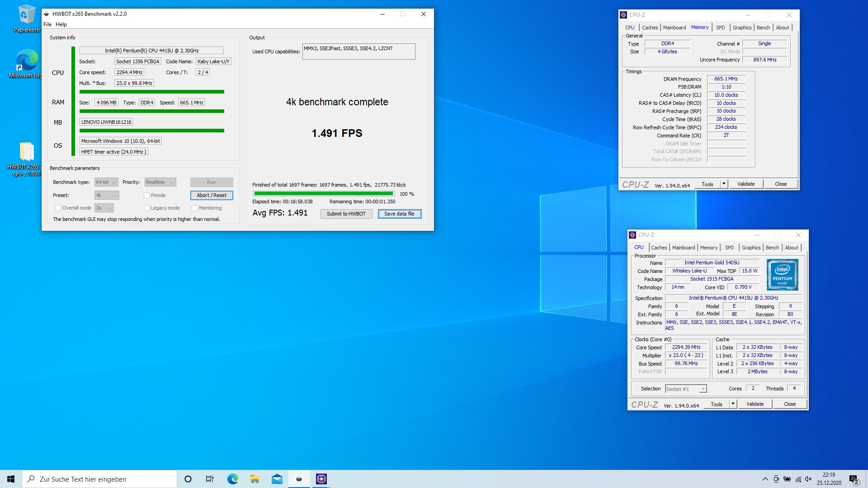The image size is (868, 488).
Task: Click the HWBOT window title bar icon
Action: pos(47,14)
